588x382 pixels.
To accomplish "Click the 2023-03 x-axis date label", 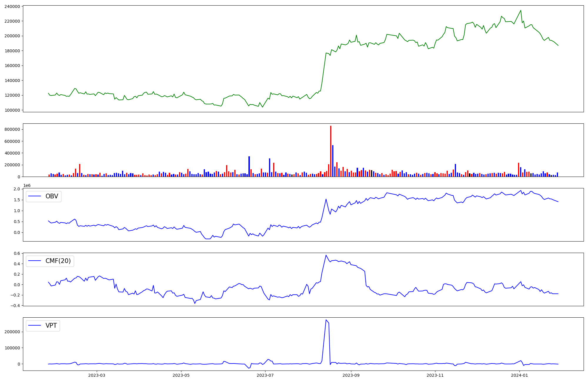I will [97, 375].
